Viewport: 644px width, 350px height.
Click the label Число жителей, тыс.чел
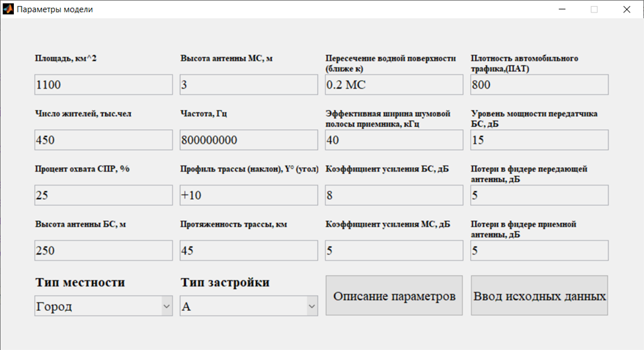(83, 114)
